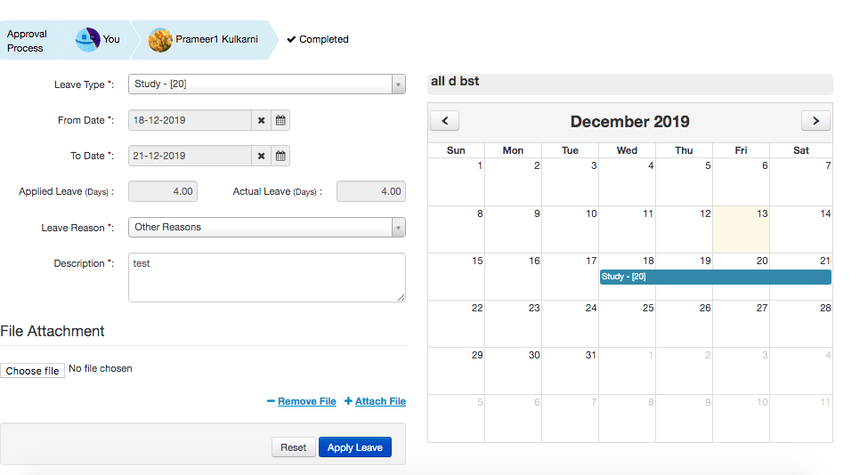Open the From Date calendar picker
The image size is (868, 475).
[x=280, y=120]
